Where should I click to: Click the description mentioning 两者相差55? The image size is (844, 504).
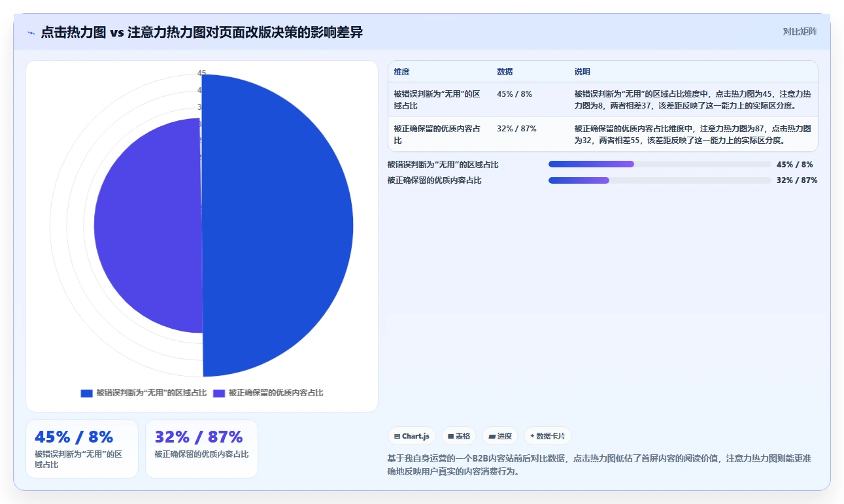[693, 134]
